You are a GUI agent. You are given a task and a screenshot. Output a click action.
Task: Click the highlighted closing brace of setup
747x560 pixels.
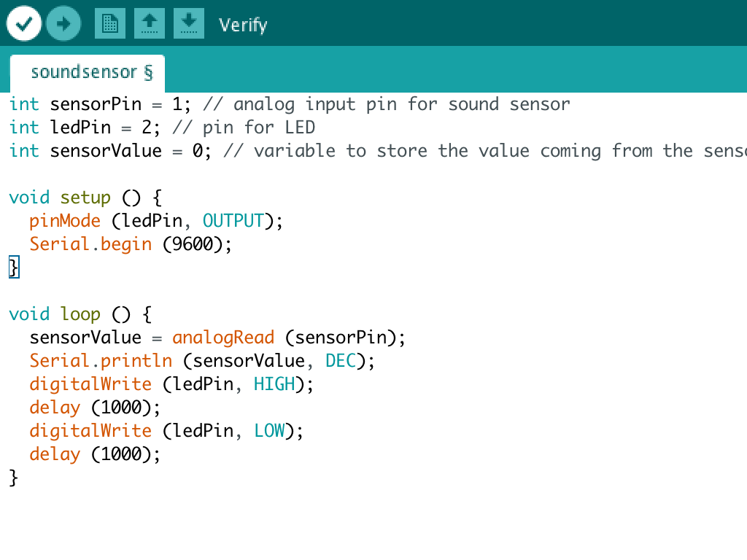pos(14,267)
